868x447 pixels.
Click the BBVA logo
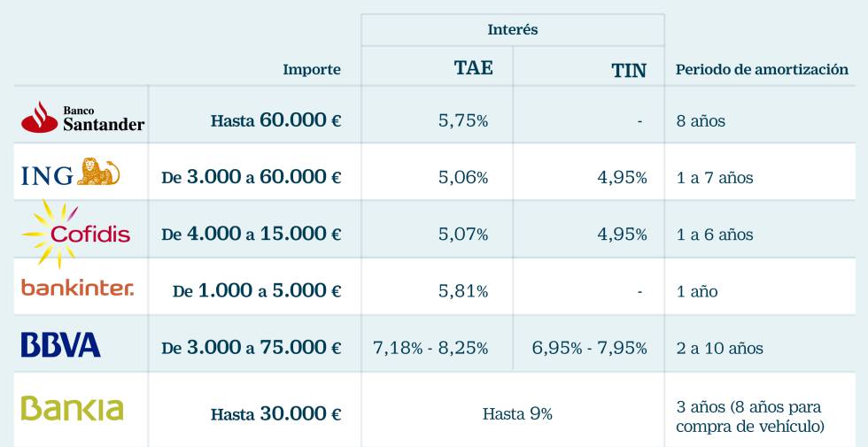tap(60, 345)
